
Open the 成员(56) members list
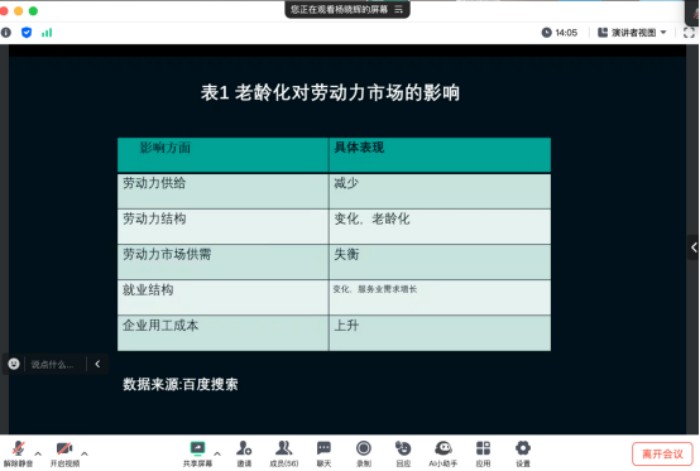tap(284, 451)
